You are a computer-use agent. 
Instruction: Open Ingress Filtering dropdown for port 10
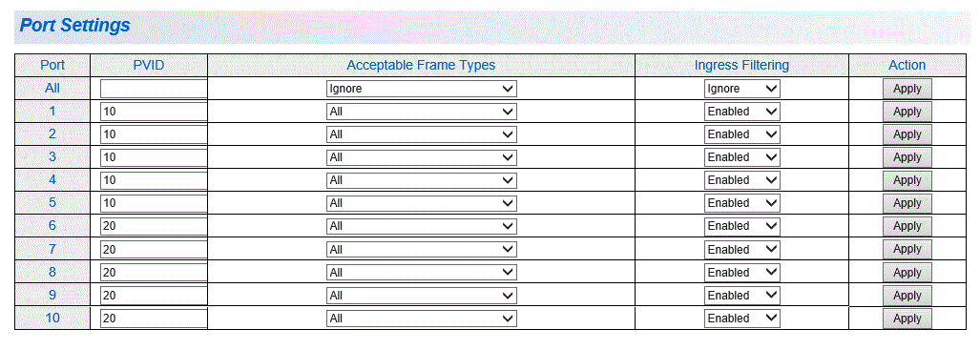coord(741,319)
